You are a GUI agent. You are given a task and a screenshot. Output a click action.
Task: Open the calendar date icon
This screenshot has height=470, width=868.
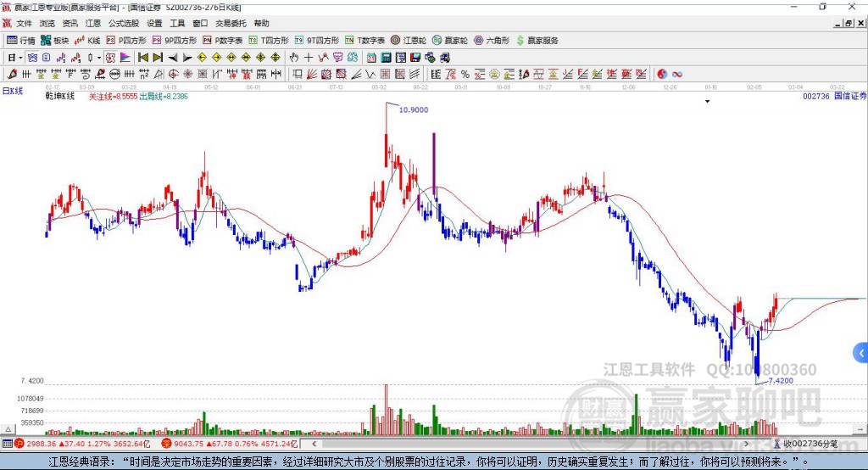coord(371,58)
